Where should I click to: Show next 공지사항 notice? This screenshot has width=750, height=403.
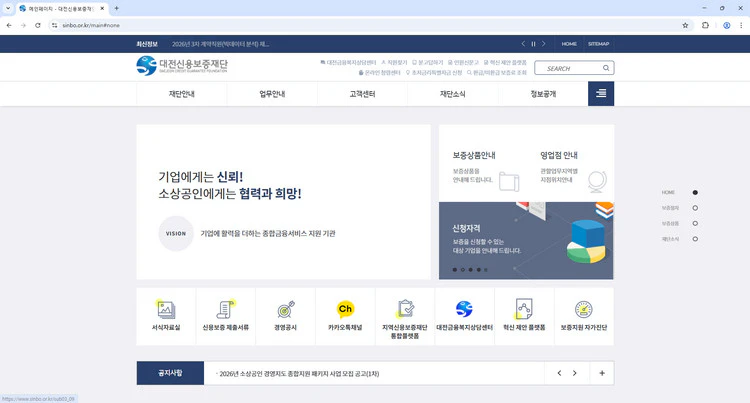tap(574, 373)
